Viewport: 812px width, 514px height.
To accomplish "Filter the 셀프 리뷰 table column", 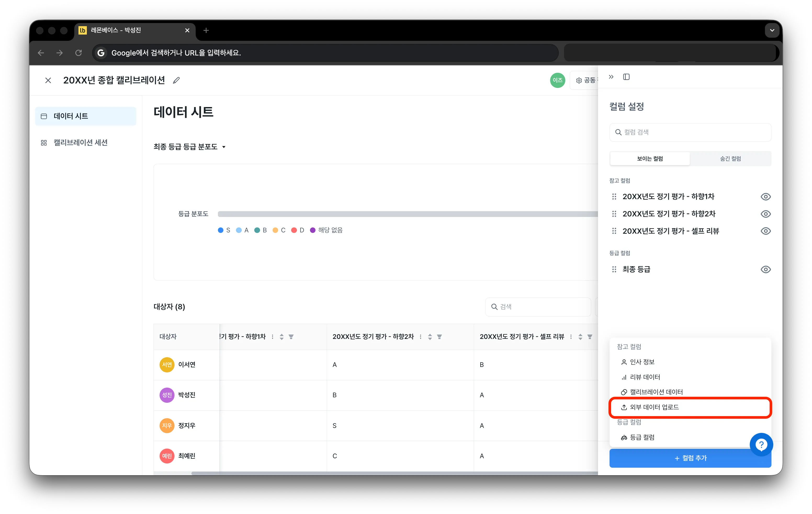I will click(590, 337).
